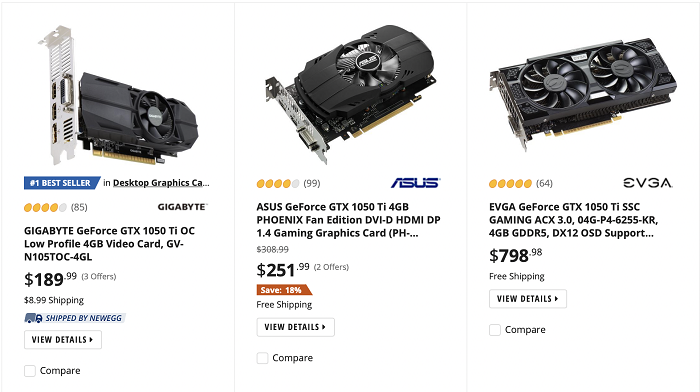Click the ASUS brand logo

[x=415, y=183]
